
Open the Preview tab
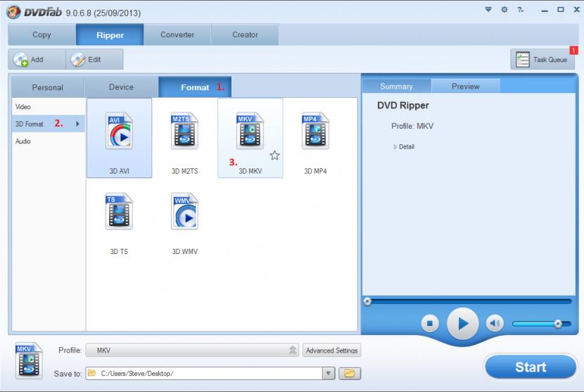(466, 86)
